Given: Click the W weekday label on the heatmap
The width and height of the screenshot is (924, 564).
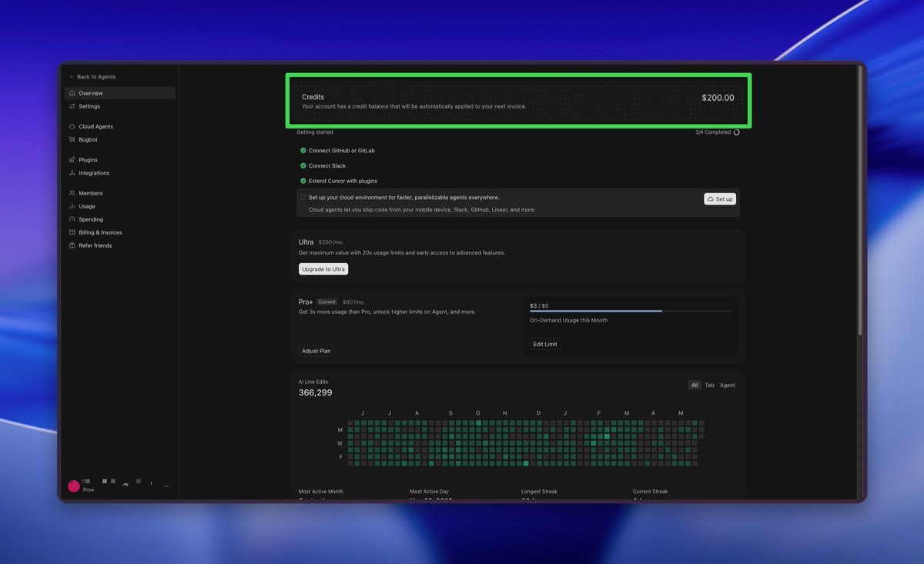Looking at the screenshot, I should 340,443.
